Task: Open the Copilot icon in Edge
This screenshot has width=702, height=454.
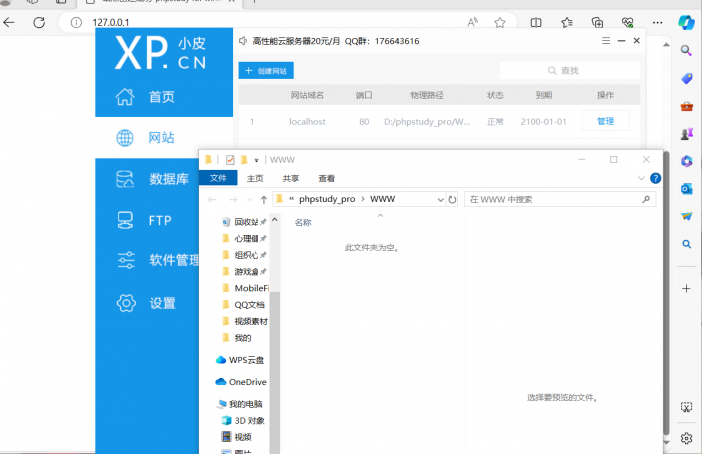Action: coord(685,22)
